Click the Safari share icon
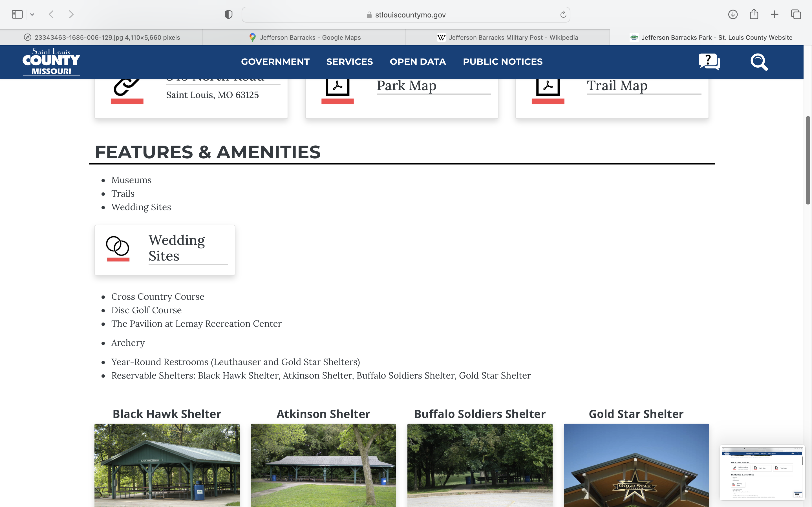This screenshot has height=507, width=812. (x=754, y=14)
